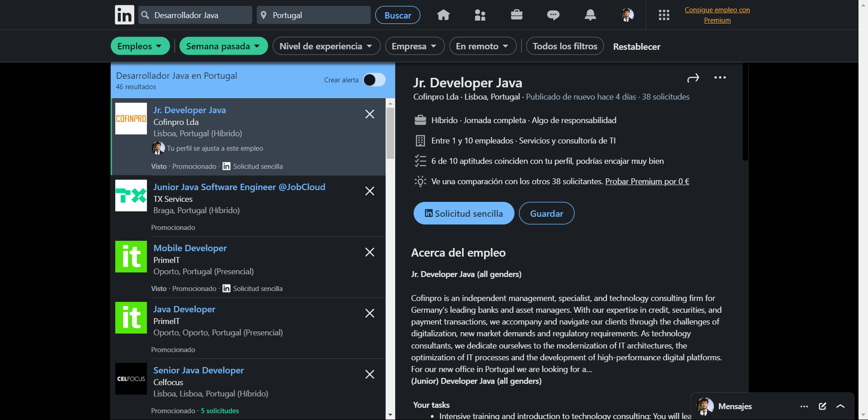Click the Acerca del empleo heading

[458, 253]
